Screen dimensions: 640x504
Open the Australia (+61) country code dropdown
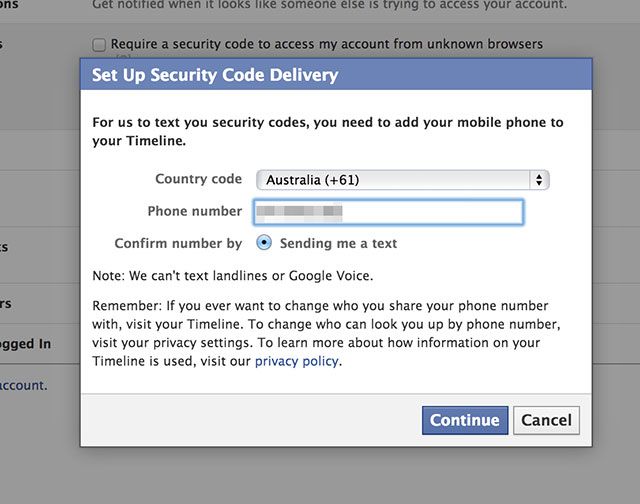point(400,180)
